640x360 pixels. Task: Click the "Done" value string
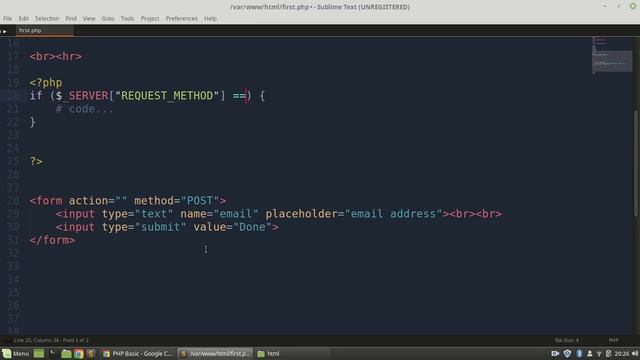pos(252,227)
